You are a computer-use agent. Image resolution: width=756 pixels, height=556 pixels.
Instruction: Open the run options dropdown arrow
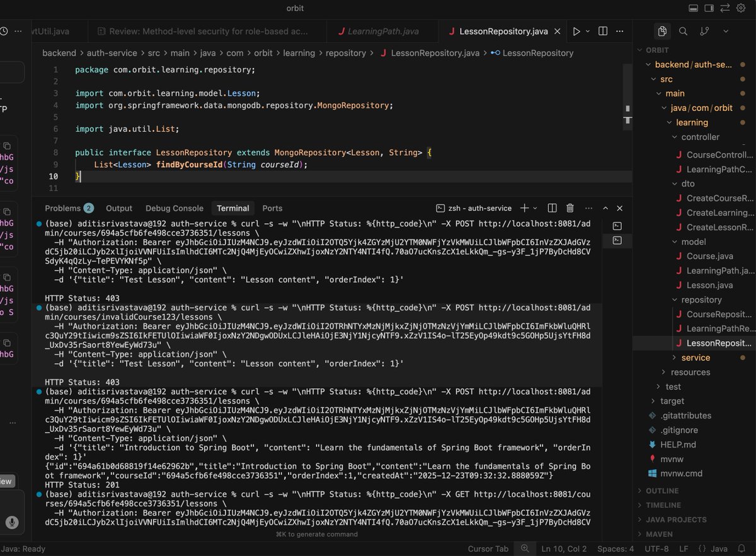click(588, 31)
